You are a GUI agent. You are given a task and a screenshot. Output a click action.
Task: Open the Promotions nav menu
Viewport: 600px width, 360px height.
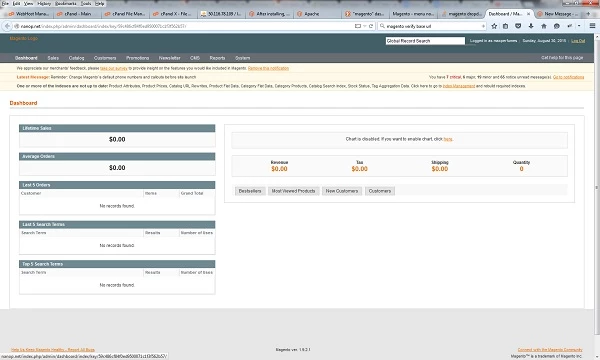pos(137,58)
